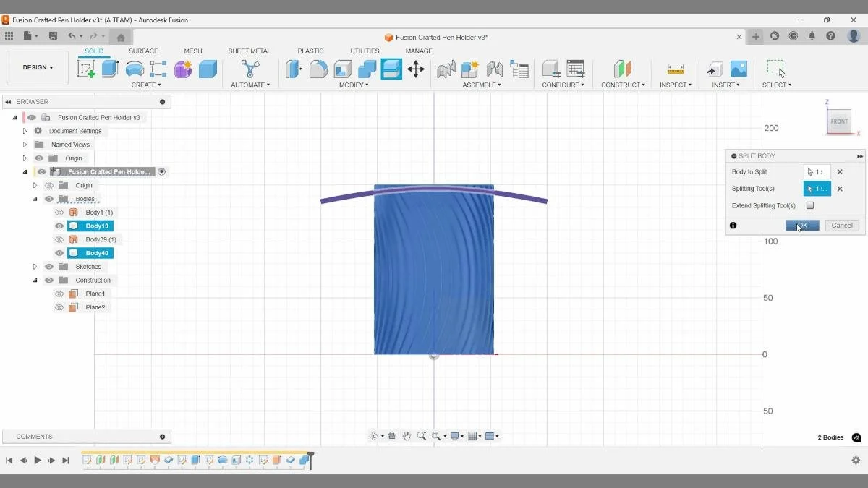Viewport: 868px width, 488px height.
Task: Select the Move/Copy tool
Action: pos(416,69)
